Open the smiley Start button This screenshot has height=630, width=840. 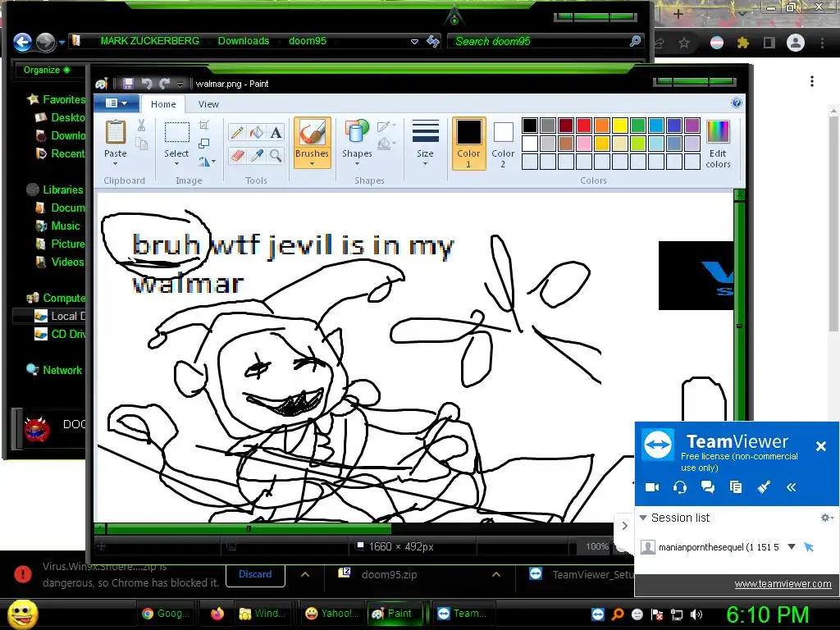pyautogui.click(x=22, y=614)
